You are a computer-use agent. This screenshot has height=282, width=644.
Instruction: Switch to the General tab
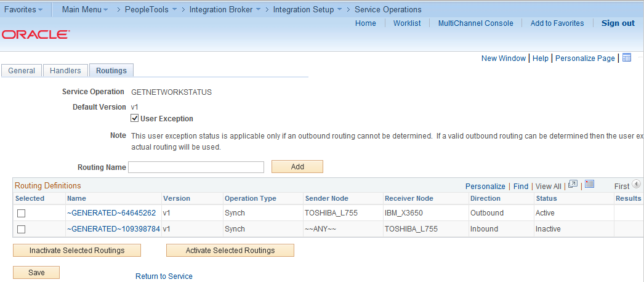(x=22, y=71)
